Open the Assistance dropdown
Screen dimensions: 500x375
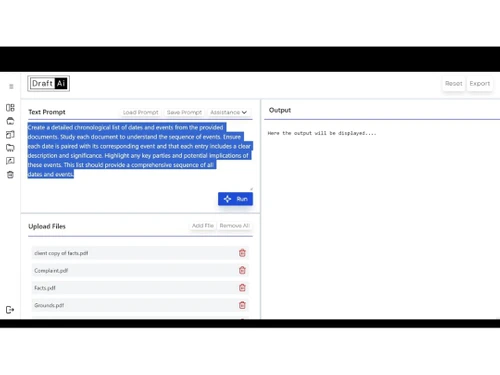click(229, 112)
